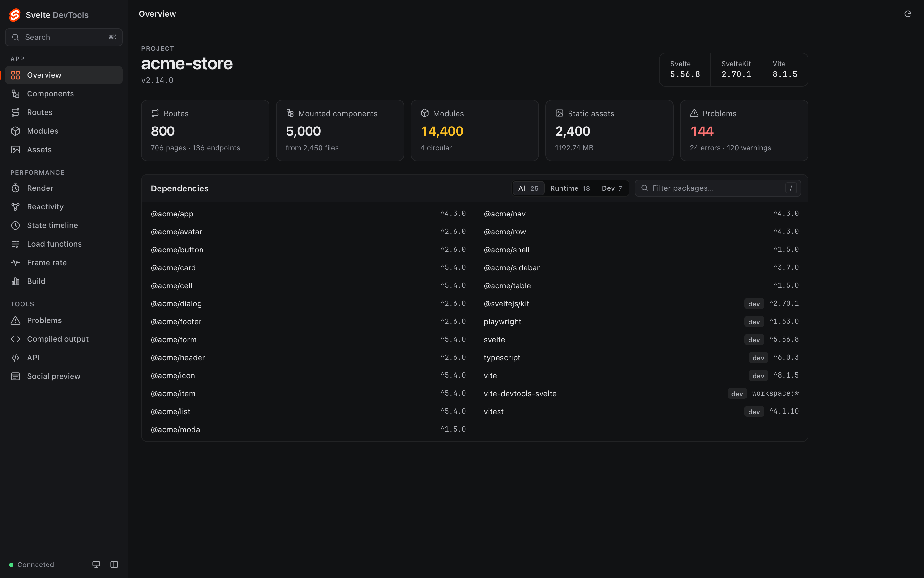
Task: Click the Frame rate pulse icon
Action: click(x=15, y=263)
